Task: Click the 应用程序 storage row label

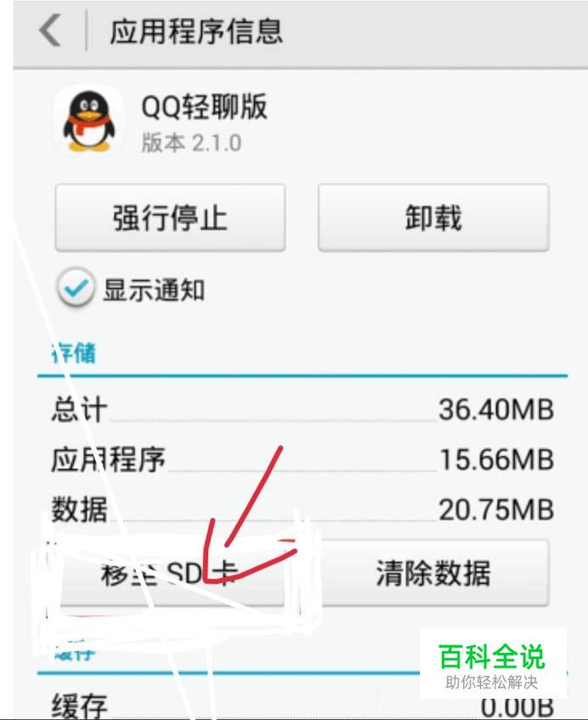Action: (108, 459)
